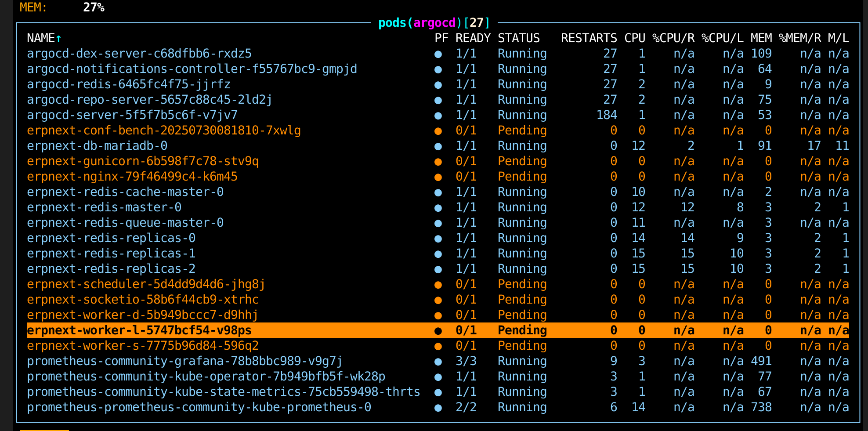Click the orange dot for erpnext-nginx
The height and width of the screenshot is (431, 868).
438,177
